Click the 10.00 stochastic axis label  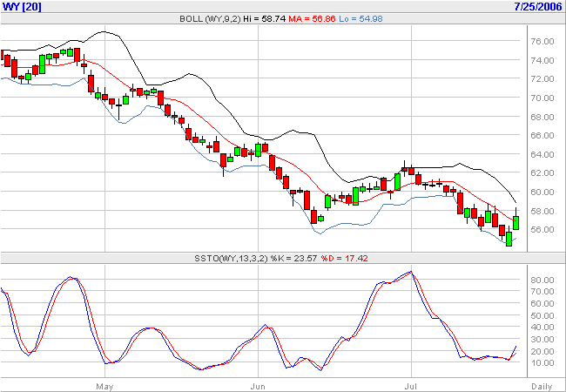(542, 362)
